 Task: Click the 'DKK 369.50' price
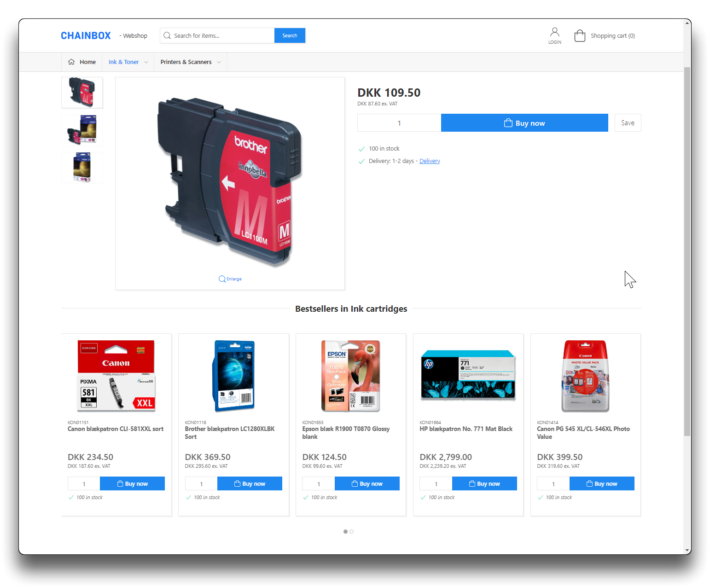click(x=208, y=457)
